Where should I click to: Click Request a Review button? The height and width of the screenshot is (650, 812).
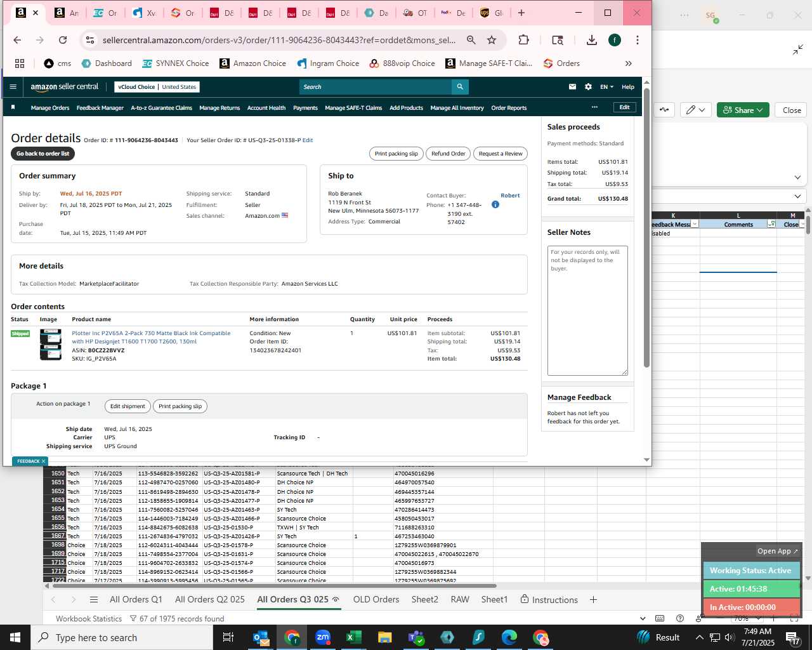tap(501, 154)
